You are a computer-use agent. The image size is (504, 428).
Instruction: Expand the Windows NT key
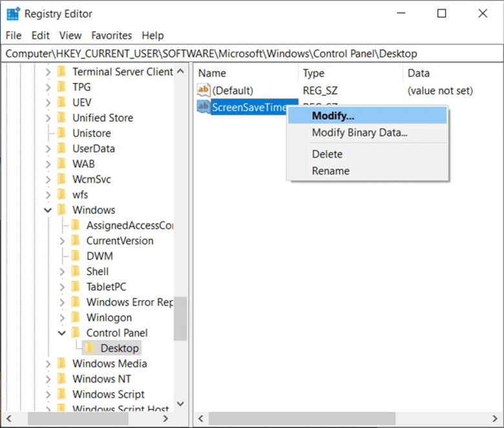48,379
